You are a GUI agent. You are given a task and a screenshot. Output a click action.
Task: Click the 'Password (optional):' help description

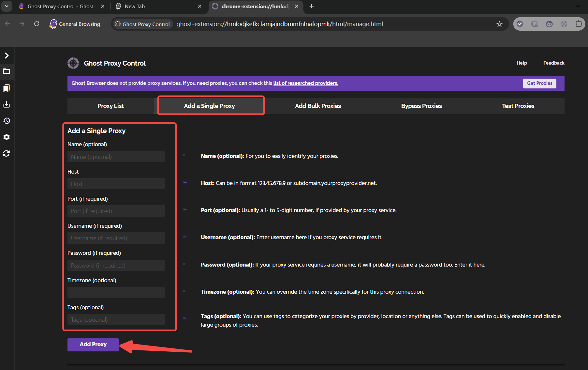click(343, 265)
